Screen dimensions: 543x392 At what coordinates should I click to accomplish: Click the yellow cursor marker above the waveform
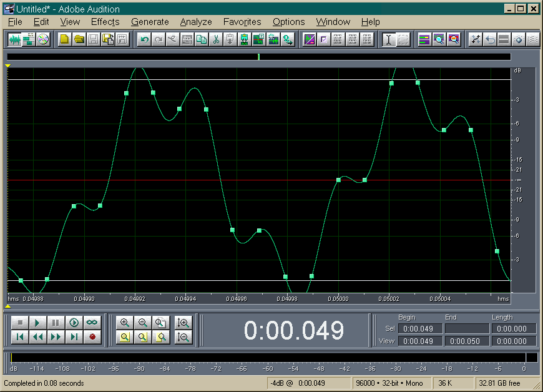tap(7, 66)
